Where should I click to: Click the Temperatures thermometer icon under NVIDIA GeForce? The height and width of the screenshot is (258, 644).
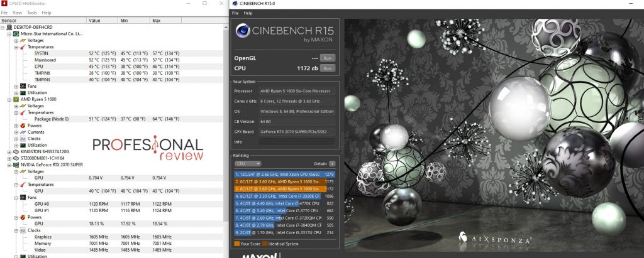pos(23,185)
